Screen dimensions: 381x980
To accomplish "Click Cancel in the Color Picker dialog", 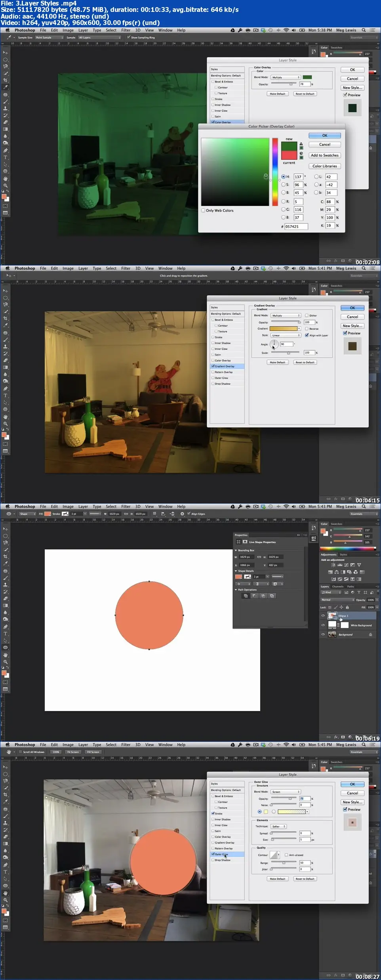I will click(x=325, y=145).
